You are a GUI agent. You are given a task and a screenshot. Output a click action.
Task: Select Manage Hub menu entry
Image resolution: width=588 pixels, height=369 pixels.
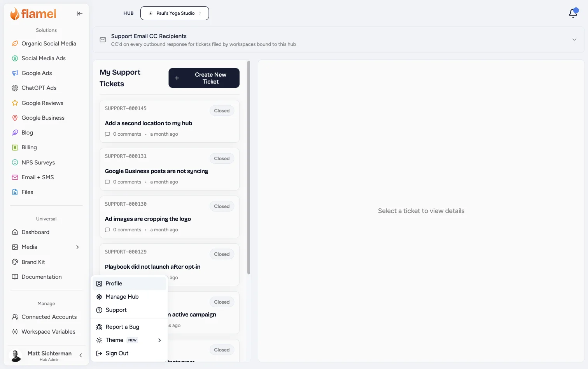129,297
